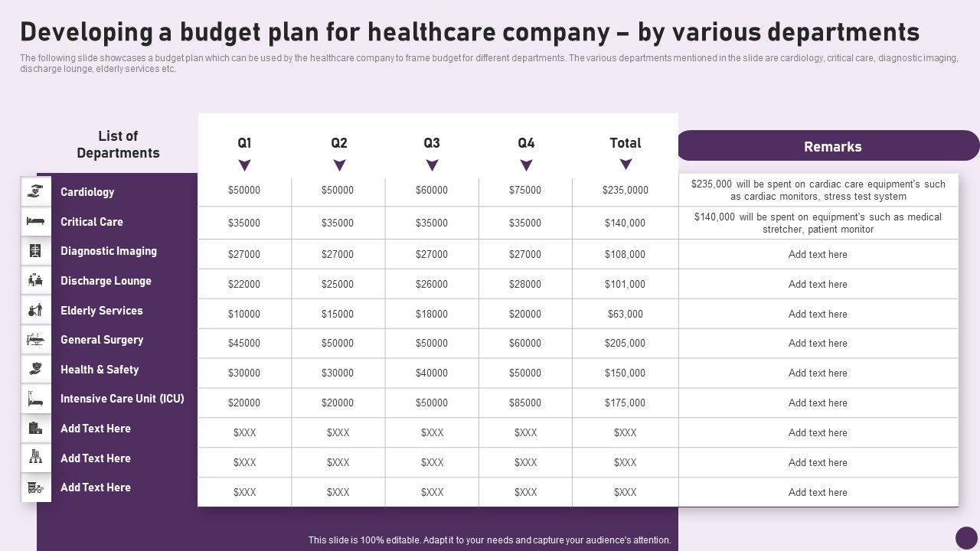Click the slide title text

[469, 32]
